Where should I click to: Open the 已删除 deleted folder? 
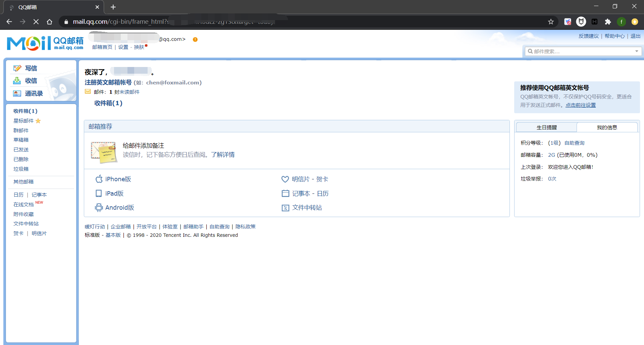21,159
